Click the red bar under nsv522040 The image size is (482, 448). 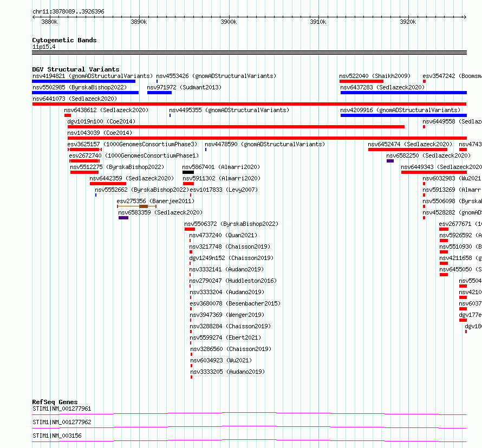point(362,81)
